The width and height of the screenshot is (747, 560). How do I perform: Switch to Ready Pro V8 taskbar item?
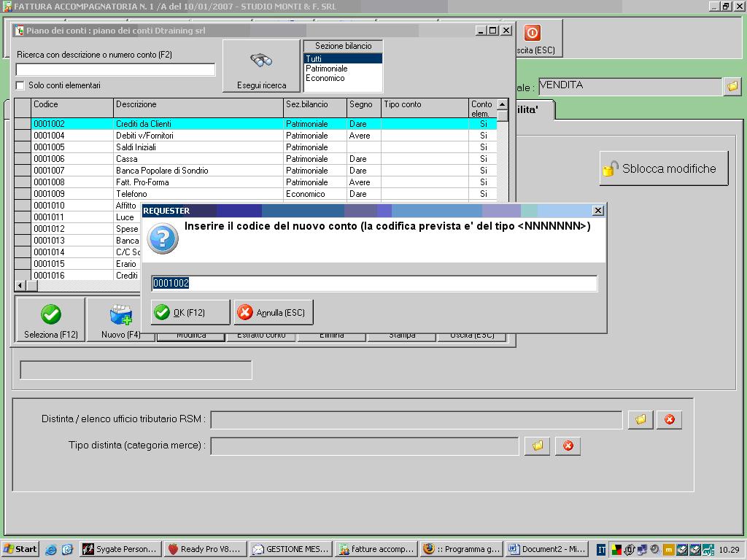[206, 549]
